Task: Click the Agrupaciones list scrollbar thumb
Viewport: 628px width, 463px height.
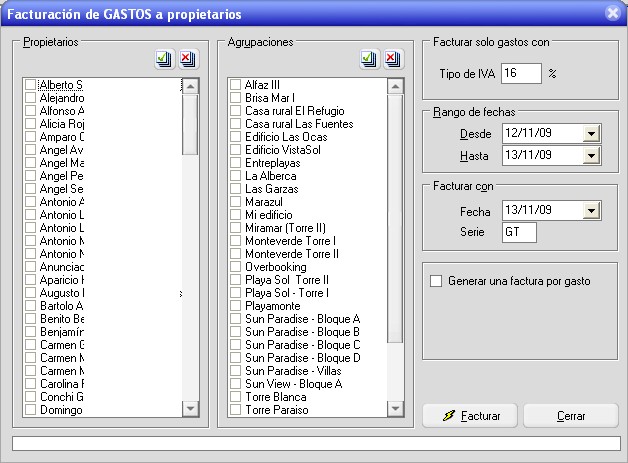Action: coord(396,219)
